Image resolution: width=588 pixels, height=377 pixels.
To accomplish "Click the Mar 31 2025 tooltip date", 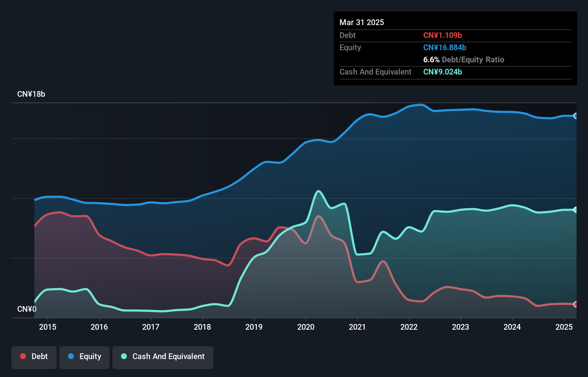I will click(x=362, y=22).
